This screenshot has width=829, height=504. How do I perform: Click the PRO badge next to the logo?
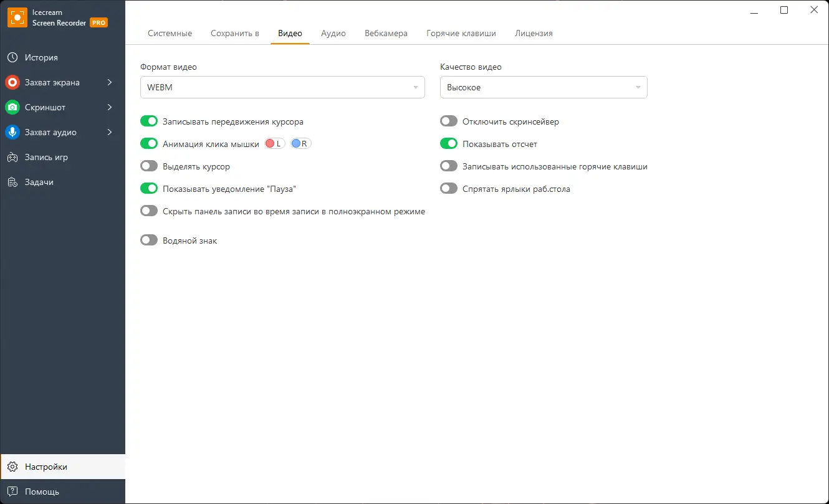click(98, 22)
